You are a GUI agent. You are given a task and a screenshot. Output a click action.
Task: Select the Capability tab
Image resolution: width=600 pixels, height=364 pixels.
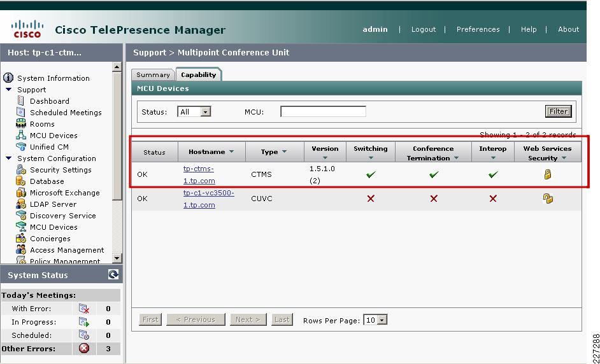tap(199, 74)
